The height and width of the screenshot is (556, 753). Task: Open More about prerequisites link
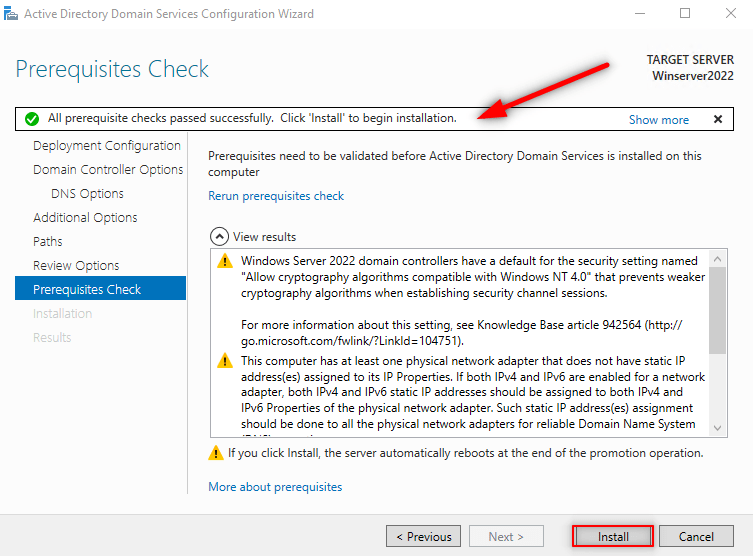(275, 487)
